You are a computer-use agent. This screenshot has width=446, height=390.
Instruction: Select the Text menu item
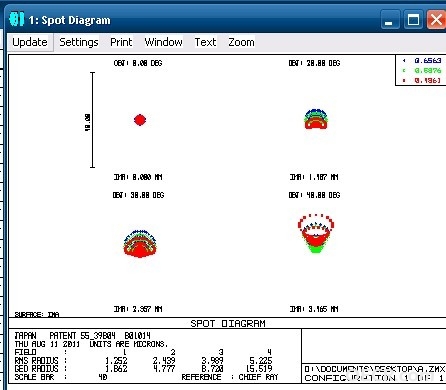205,42
